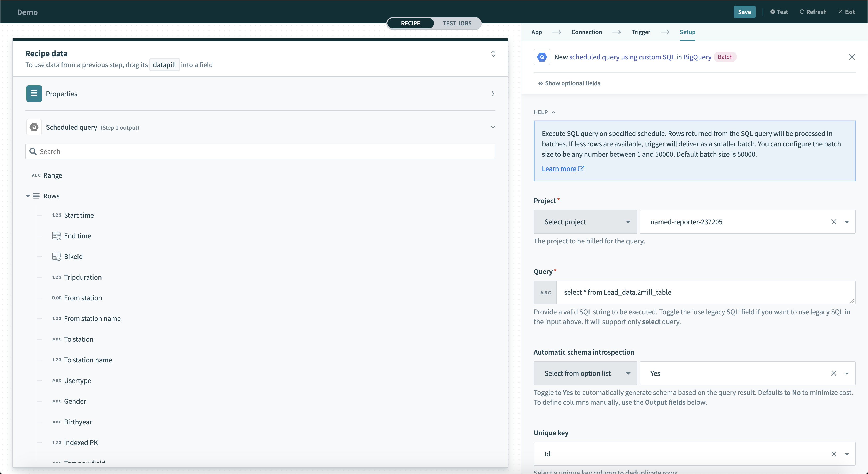The width and height of the screenshot is (868, 474).
Task: Open the Select from option list dropdown
Action: pyautogui.click(x=585, y=373)
